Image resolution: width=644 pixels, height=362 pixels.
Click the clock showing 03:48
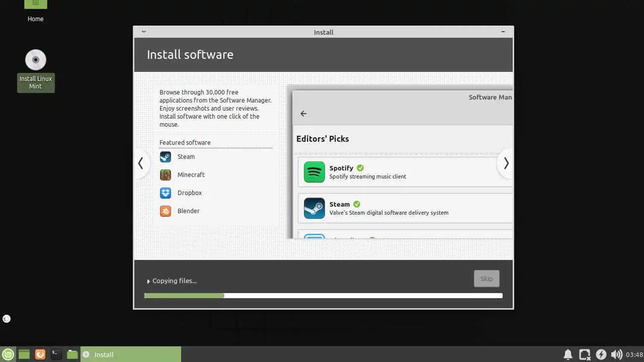[635, 354]
